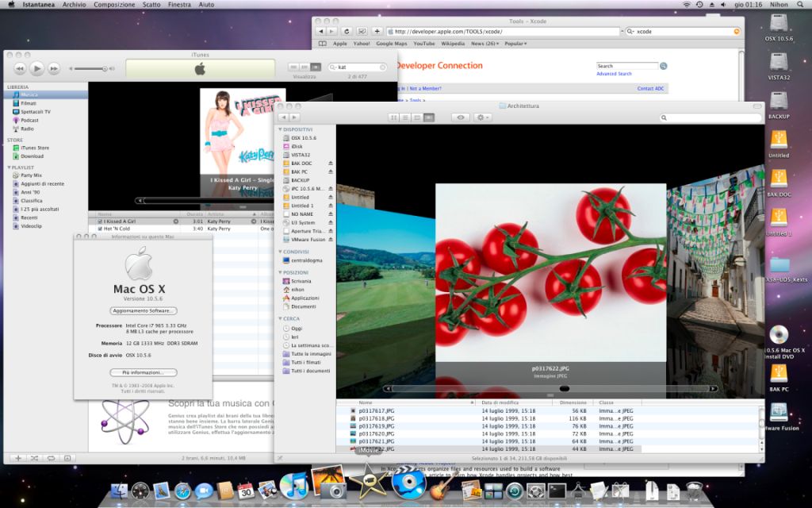
Task: Click the Safari reload page button
Action: coord(347,31)
